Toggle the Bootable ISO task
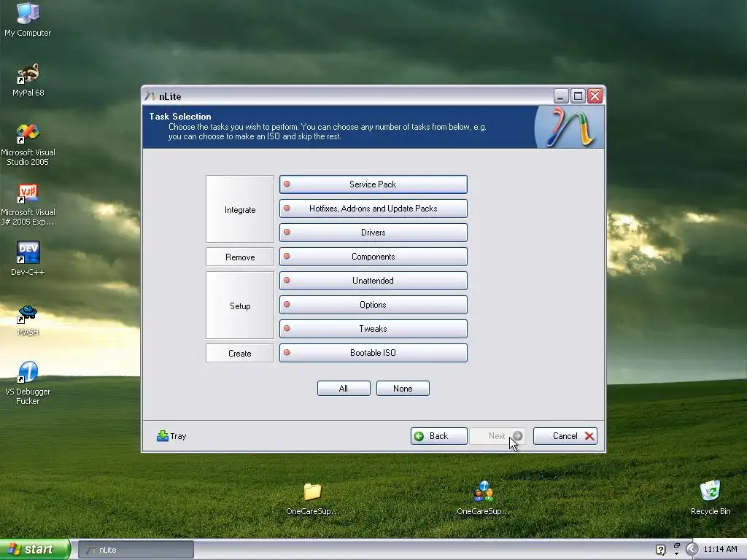The width and height of the screenshot is (747, 560). [x=373, y=353]
